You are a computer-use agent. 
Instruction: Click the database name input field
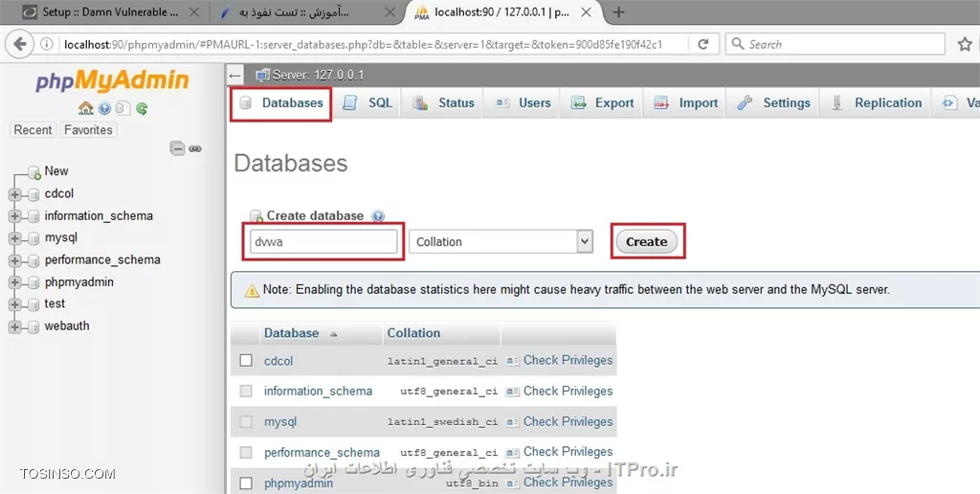pos(323,242)
